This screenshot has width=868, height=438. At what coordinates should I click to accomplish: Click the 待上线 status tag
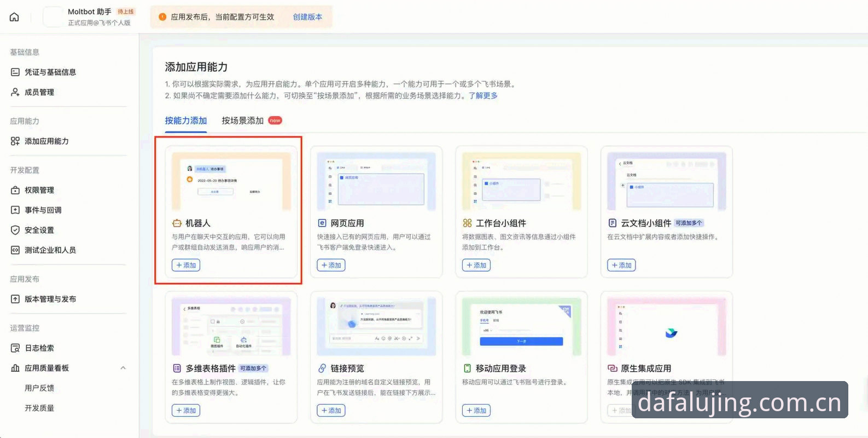[126, 11]
